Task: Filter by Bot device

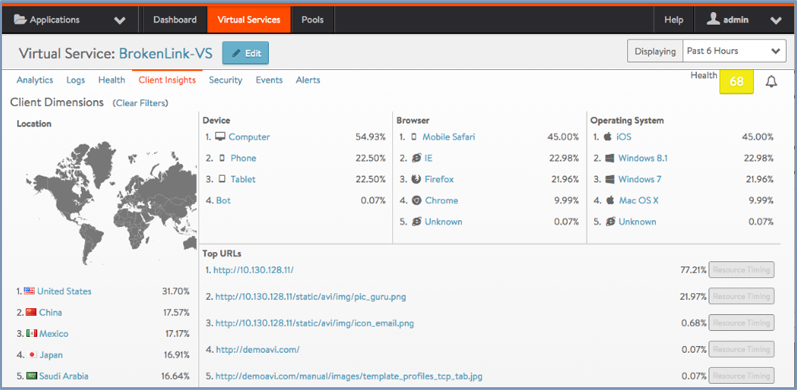Action: pos(223,201)
